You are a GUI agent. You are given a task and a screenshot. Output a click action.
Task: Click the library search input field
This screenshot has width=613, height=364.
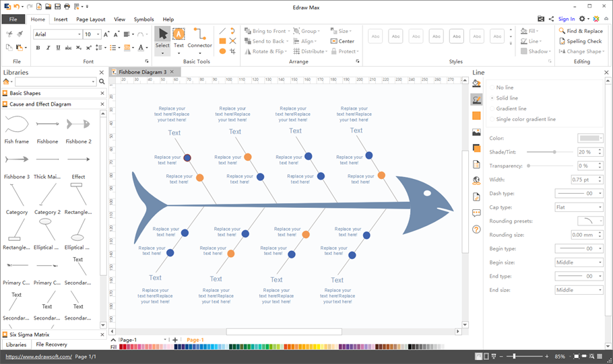pyautogui.click(x=55, y=82)
